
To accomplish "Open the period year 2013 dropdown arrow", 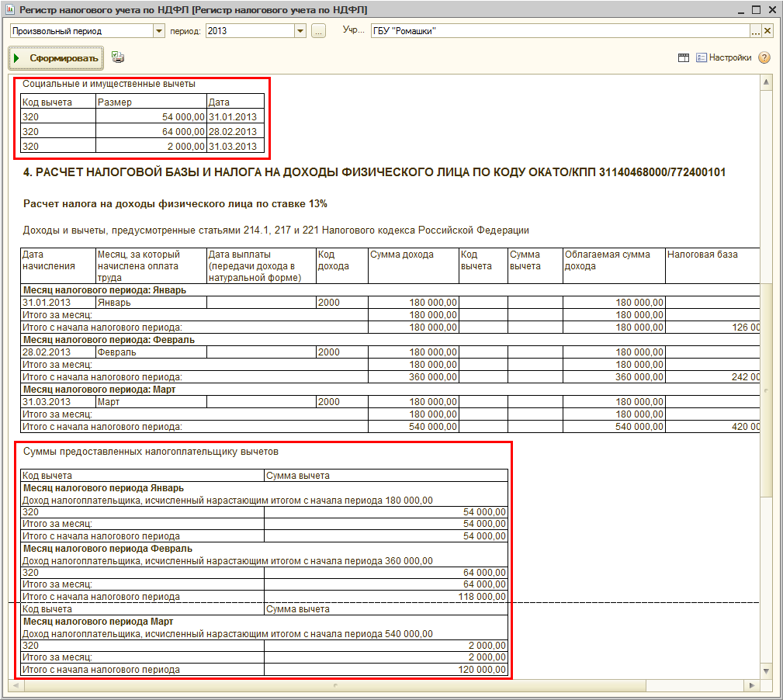I will (x=300, y=31).
